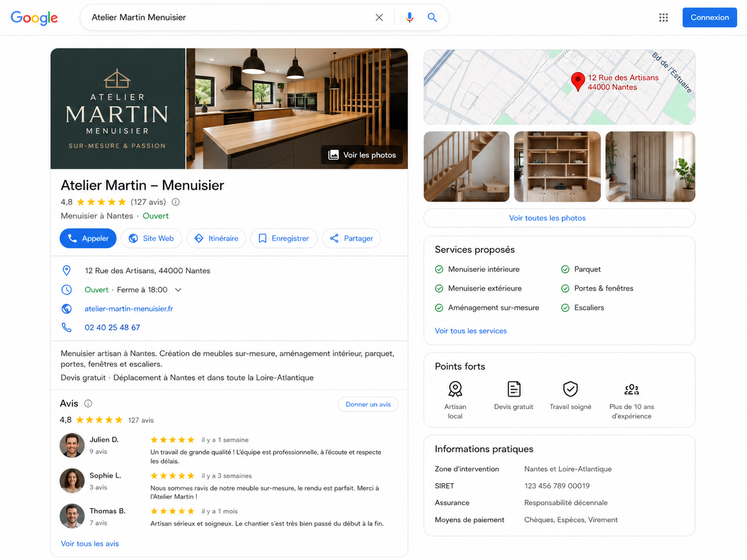
Task: Click Thomas B.'s profile photo
Action: pos(72,516)
